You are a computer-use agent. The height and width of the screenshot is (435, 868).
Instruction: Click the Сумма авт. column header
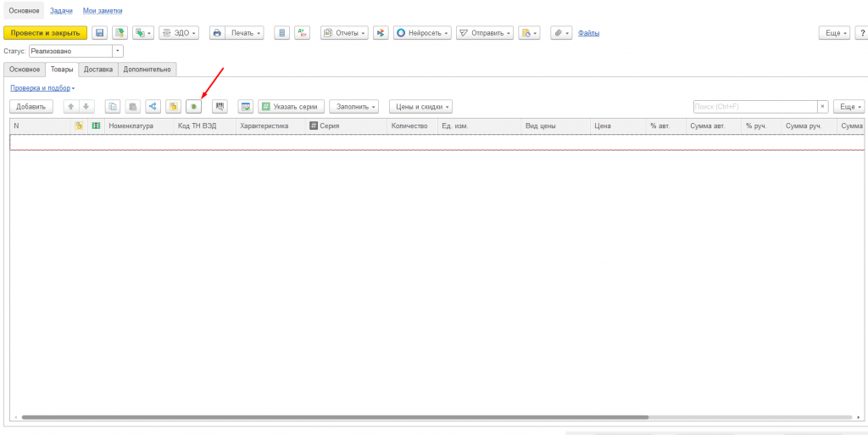(x=714, y=126)
